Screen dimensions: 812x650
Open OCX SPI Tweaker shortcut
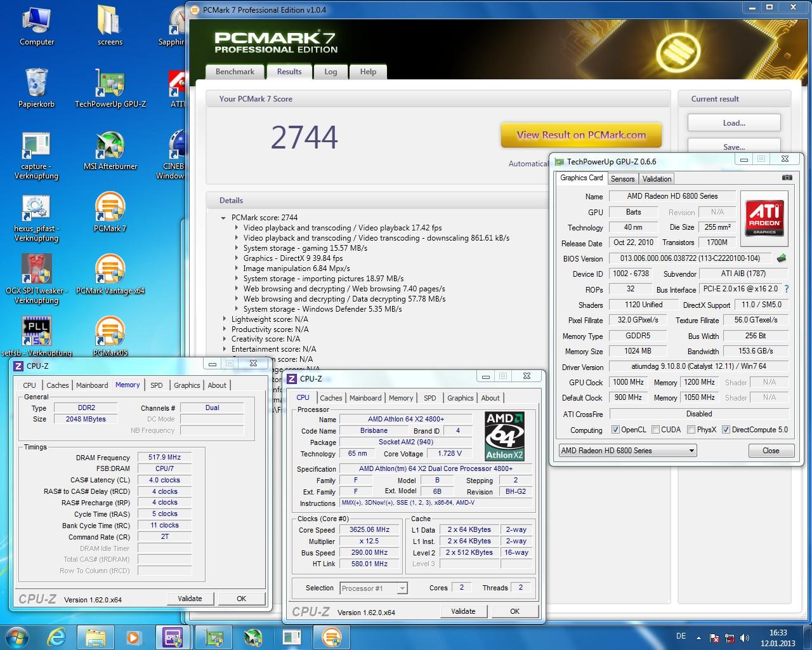(x=36, y=280)
